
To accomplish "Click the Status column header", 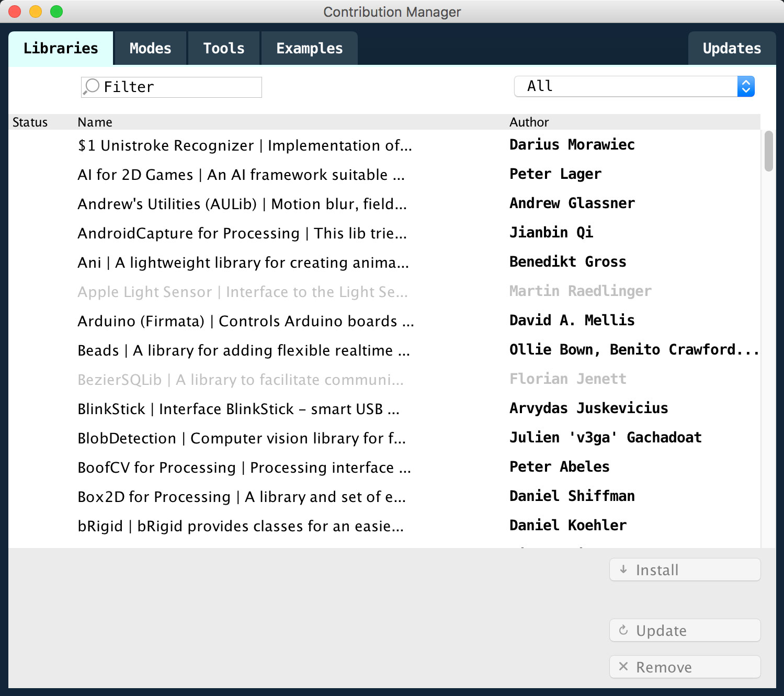I will click(x=30, y=122).
